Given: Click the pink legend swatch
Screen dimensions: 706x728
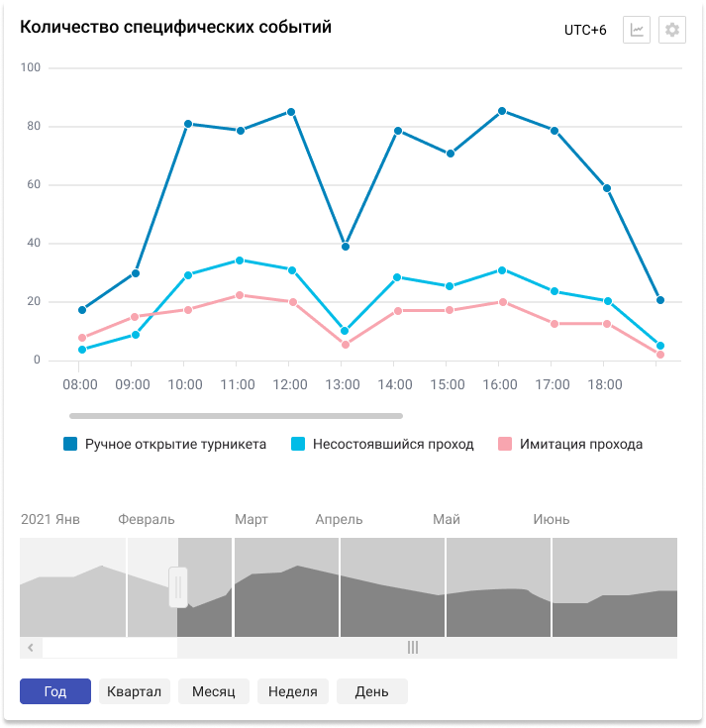Looking at the screenshot, I should point(505,444).
